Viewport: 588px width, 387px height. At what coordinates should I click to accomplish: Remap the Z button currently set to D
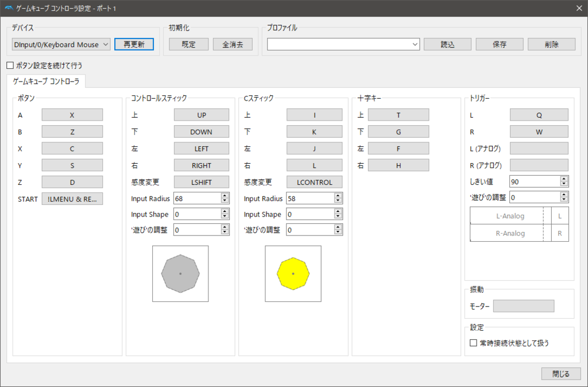pyautogui.click(x=72, y=182)
